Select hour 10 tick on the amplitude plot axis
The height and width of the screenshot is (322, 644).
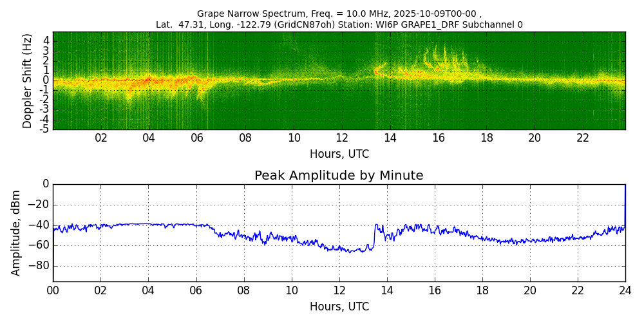point(292,290)
